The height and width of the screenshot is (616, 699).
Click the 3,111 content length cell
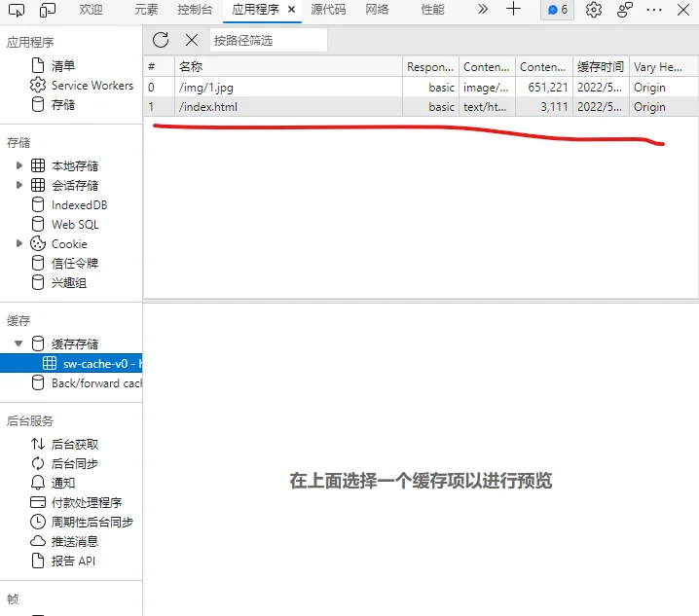[544, 106]
